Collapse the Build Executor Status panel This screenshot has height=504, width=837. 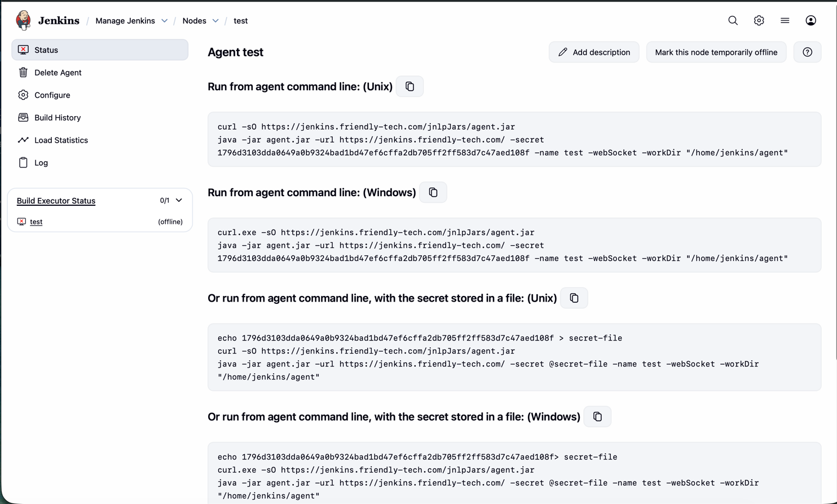pos(179,200)
